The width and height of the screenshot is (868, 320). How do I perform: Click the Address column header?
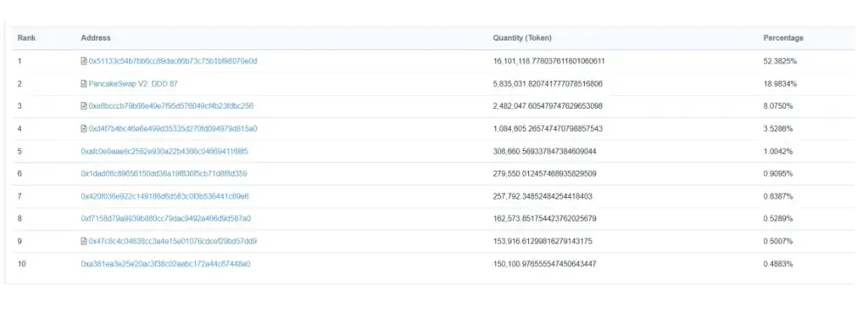(96, 38)
